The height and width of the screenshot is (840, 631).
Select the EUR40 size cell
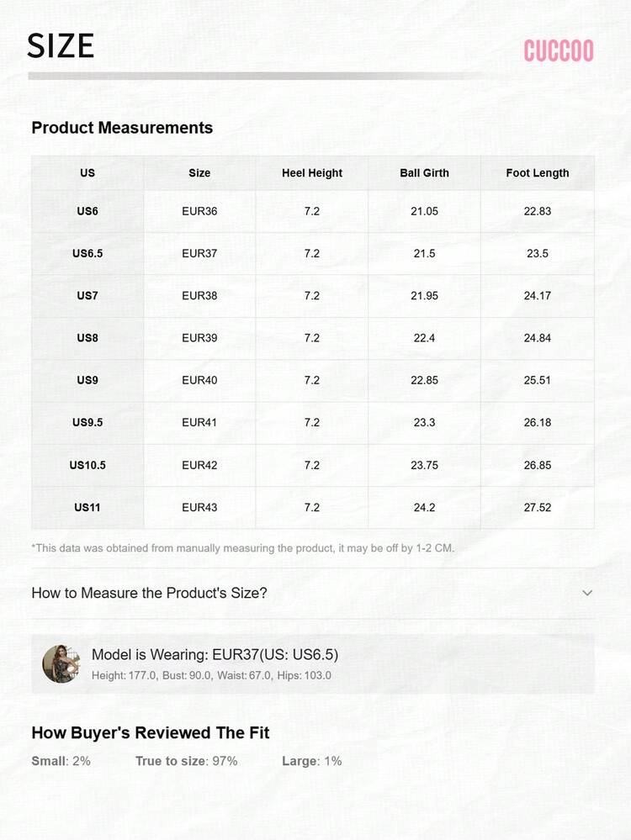click(199, 380)
